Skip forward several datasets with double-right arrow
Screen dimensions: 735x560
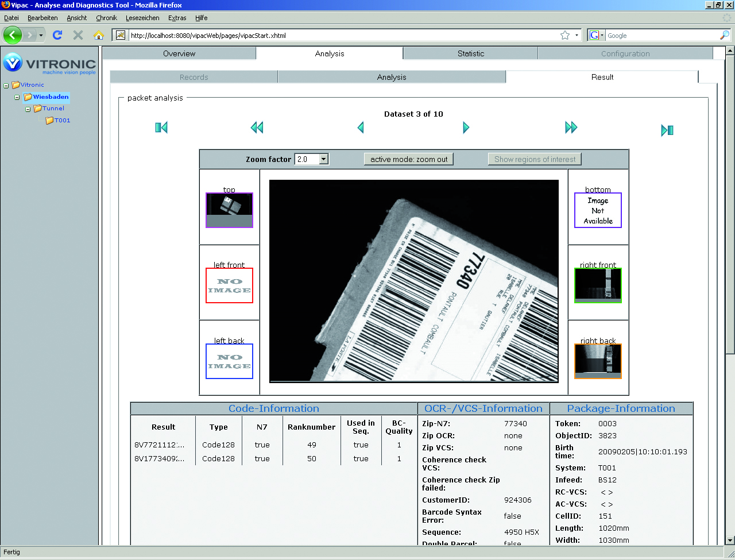pyautogui.click(x=571, y=128)
